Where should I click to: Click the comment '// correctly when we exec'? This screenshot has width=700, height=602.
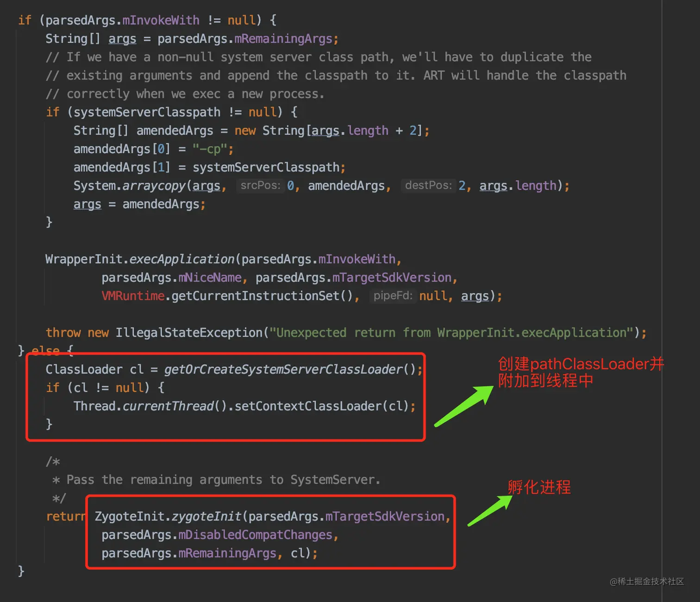coord(185,94)
